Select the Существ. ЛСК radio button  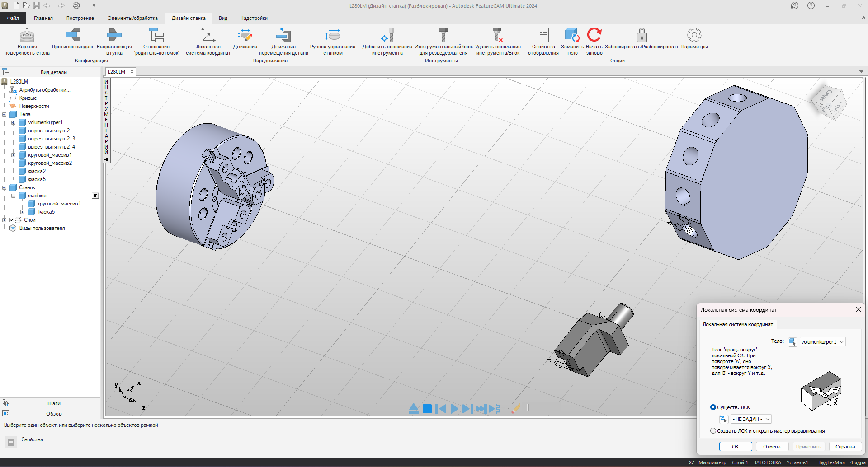click(713, 407)
